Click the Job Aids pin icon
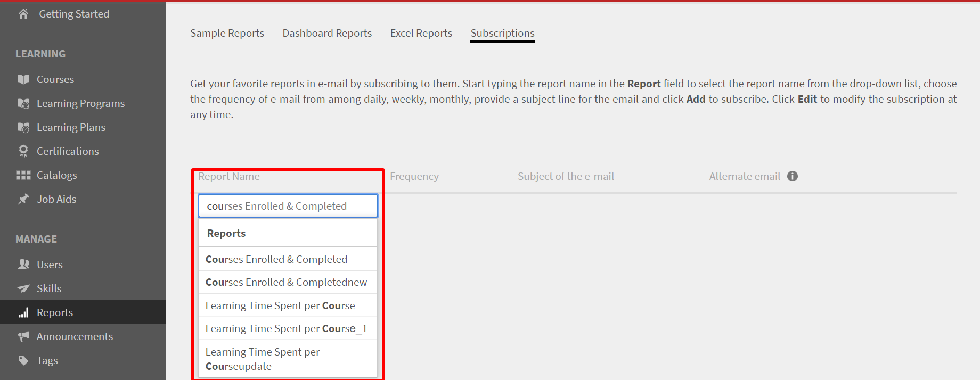Image resolution: width=980 pixels, height=380 pixels. [23, 199]
